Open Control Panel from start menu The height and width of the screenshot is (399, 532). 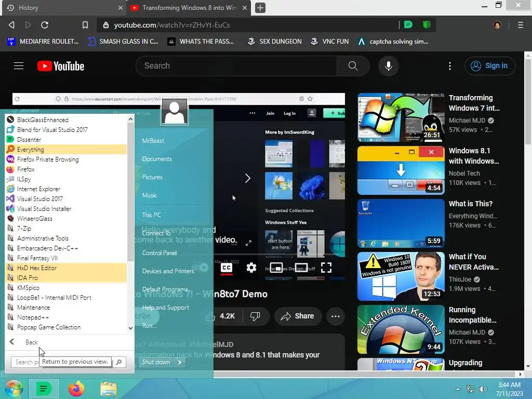tap(159, 253)
